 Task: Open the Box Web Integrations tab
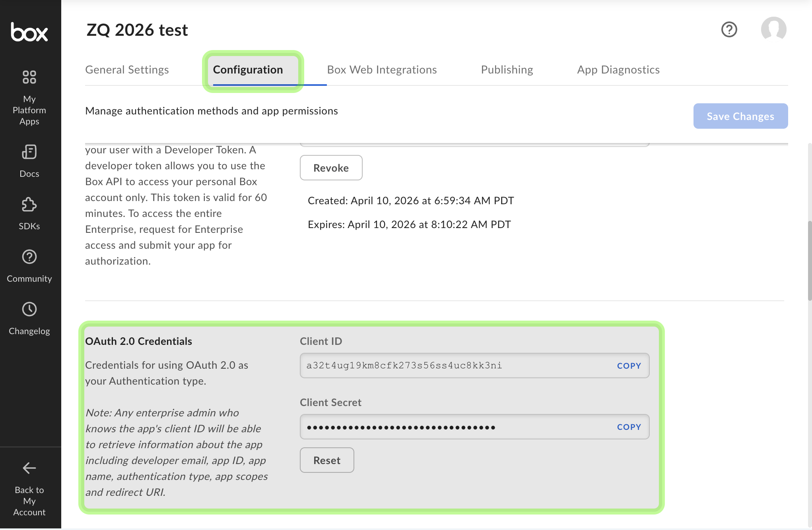pos(382,70)
